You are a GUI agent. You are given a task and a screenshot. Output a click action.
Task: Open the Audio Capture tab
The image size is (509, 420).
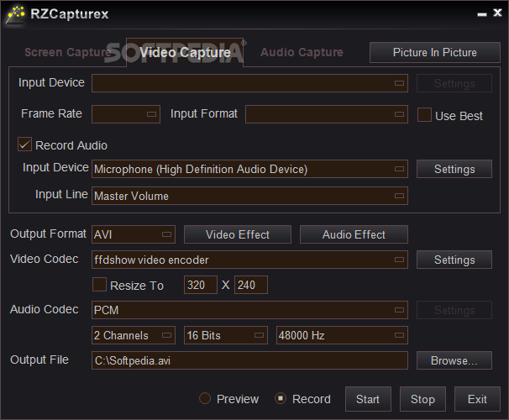tap(302, 52)
